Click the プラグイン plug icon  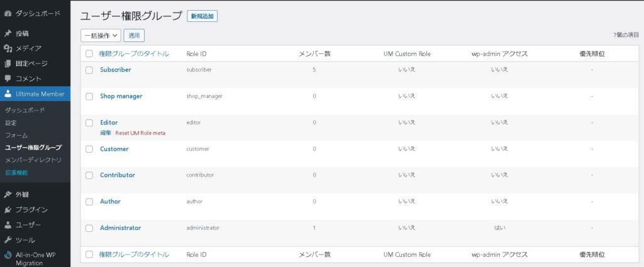coord(8,210)
